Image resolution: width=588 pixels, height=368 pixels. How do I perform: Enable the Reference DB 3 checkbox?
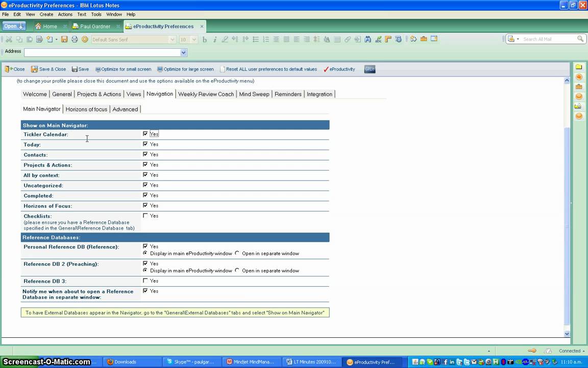point(145,281)
